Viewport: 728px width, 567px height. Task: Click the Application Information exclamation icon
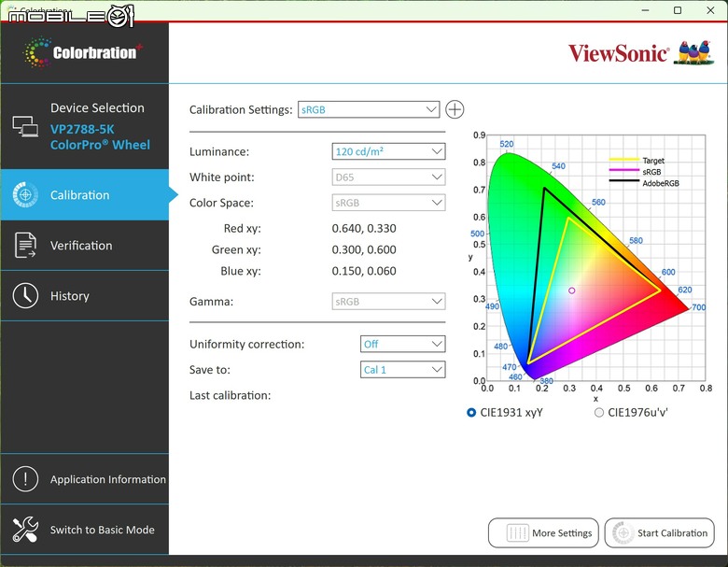coord(25,478)
